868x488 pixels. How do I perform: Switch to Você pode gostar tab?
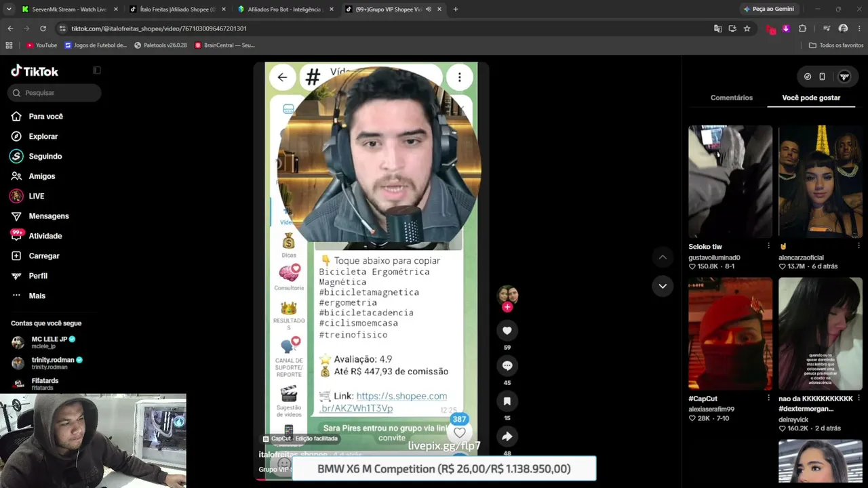tap(811, 98)
